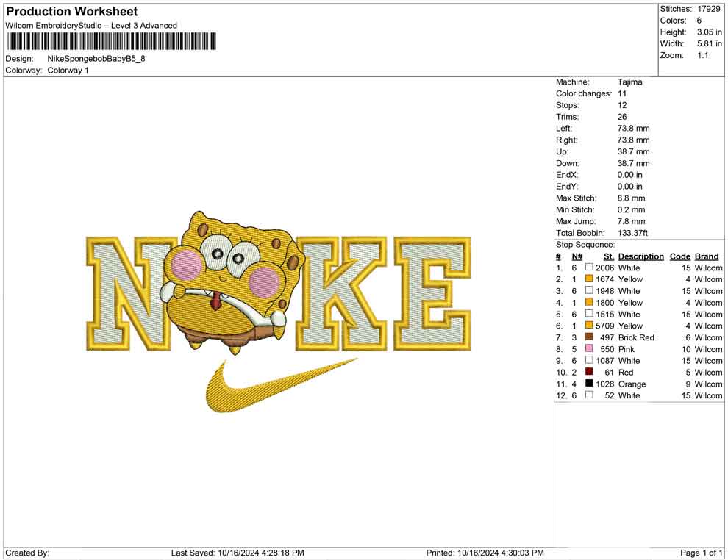Click the Height value 3.05 in
The image size is (728, 560).
point(709,32)
